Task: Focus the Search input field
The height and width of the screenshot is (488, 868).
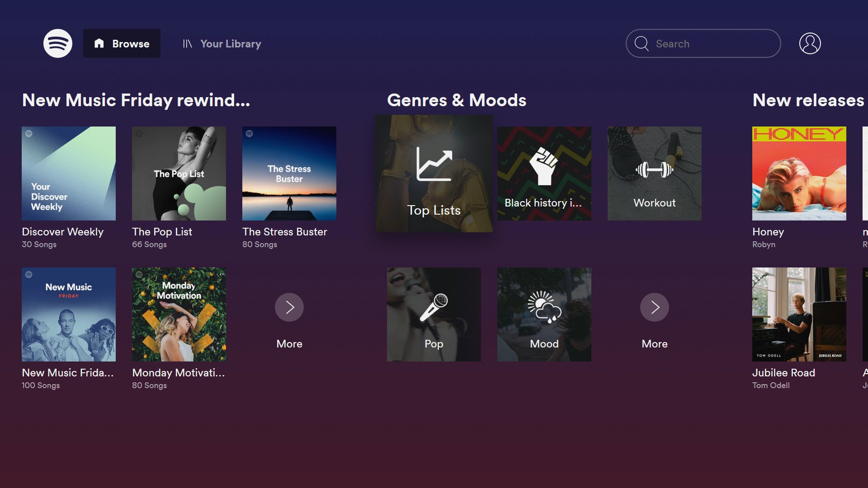Action: point(703,43)
